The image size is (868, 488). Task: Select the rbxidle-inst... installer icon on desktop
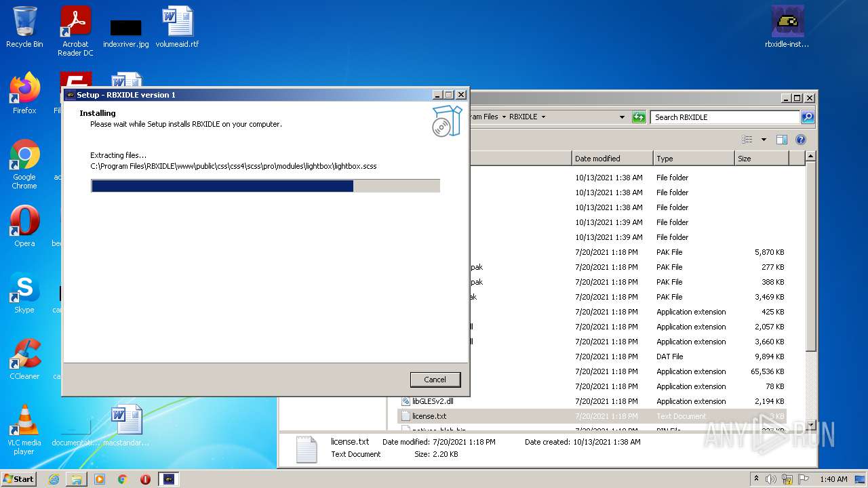pyautogui.click(x=787, y=27)
